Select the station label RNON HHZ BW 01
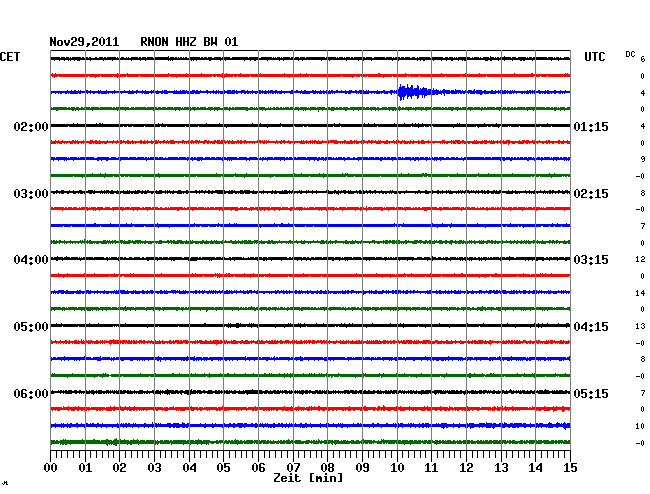The height and width of the screenshot is (494, 650). pos(189,42)
